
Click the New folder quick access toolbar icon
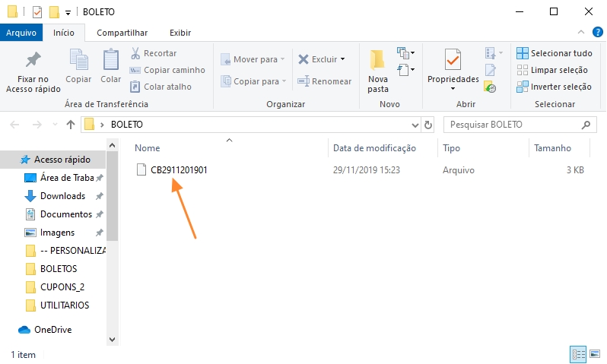[x=54, y=12]
